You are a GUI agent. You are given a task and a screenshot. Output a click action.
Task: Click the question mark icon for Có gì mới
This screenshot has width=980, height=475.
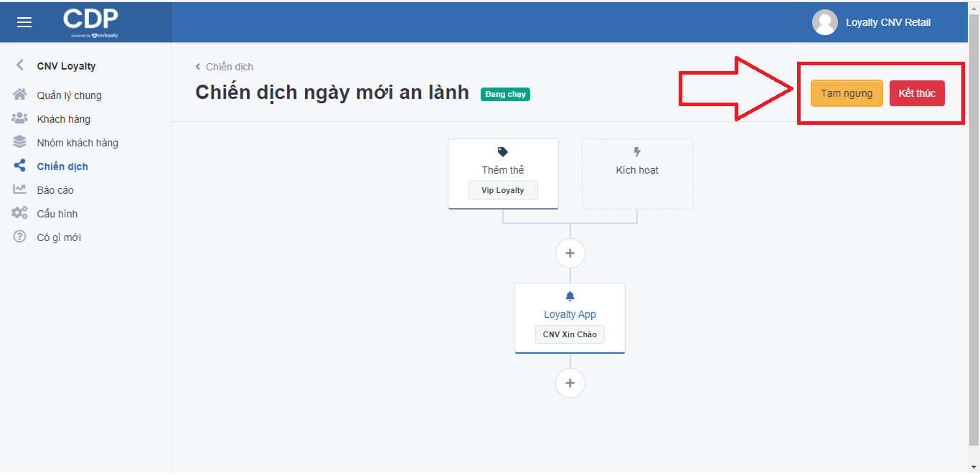tap(20, 237)
